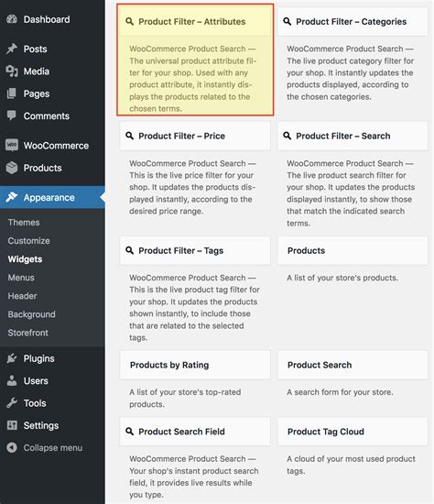Expand the Product Search widget
434x504 pixels.
tap(353, 365)
